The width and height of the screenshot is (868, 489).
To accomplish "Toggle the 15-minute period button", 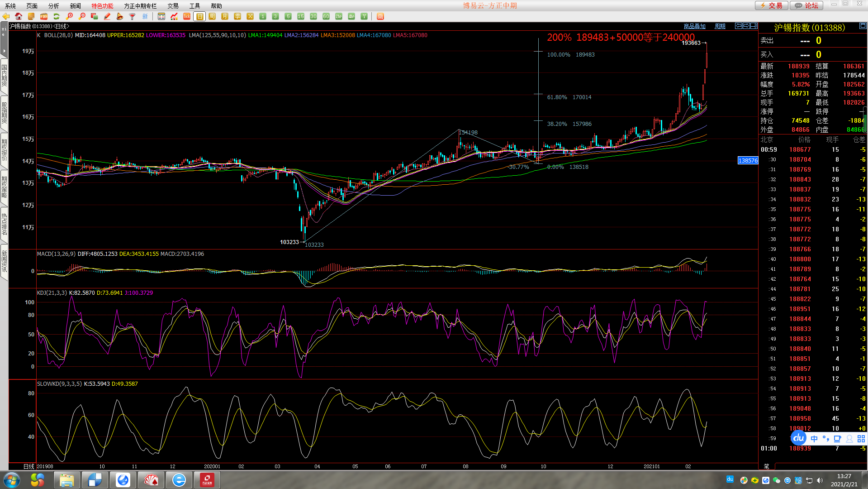I will click(x=301, y=16).
